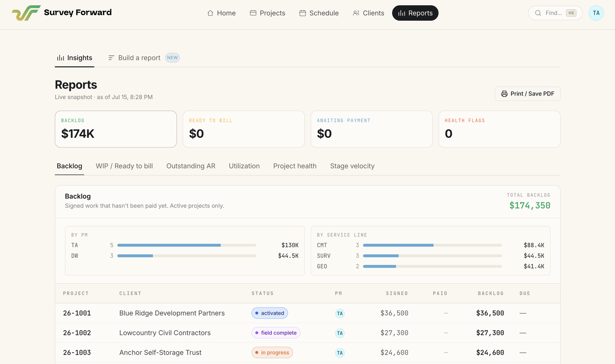615x364 pixels.
Task: Click the printer icon in Print button
Action: tap(504, 94)
